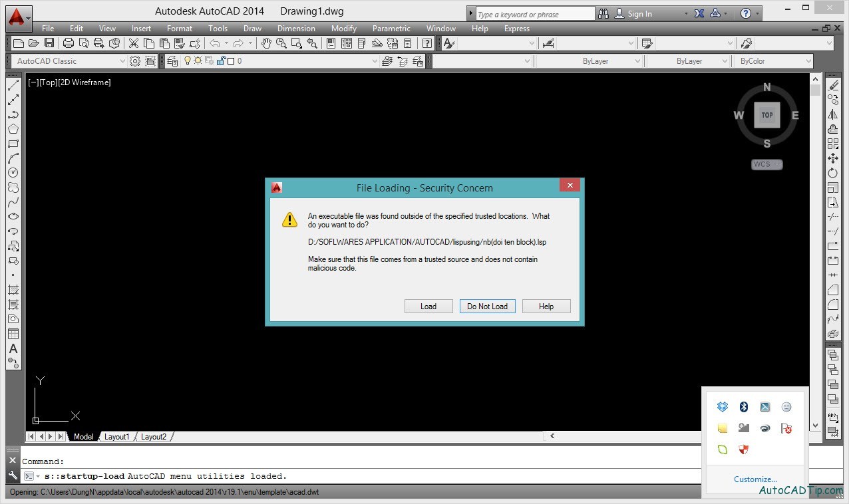Open the Parametric menu
This screenshot has height=504, width=849.
pyautogui.click(x=391, y=29)
